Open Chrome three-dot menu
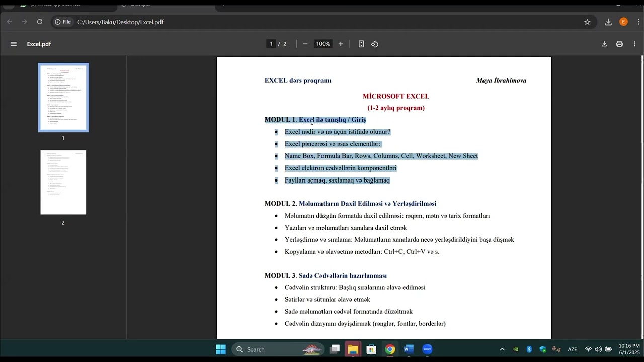 638,22
